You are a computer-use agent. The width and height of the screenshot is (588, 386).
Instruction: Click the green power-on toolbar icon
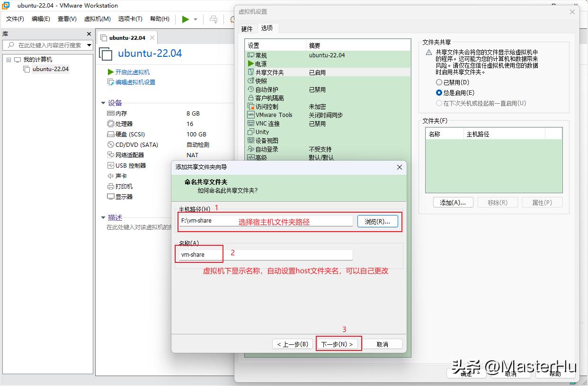coord(185,19)
